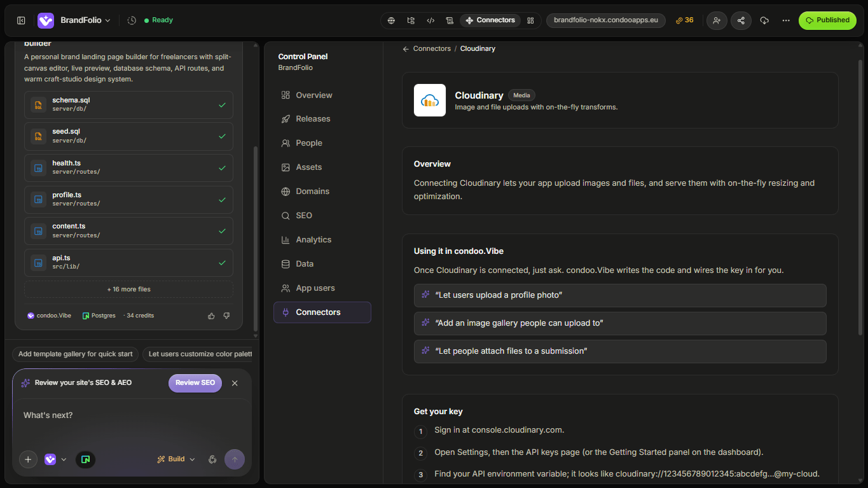Select 'Add an image gallery people can upload to' prompt

pos(620,323)
